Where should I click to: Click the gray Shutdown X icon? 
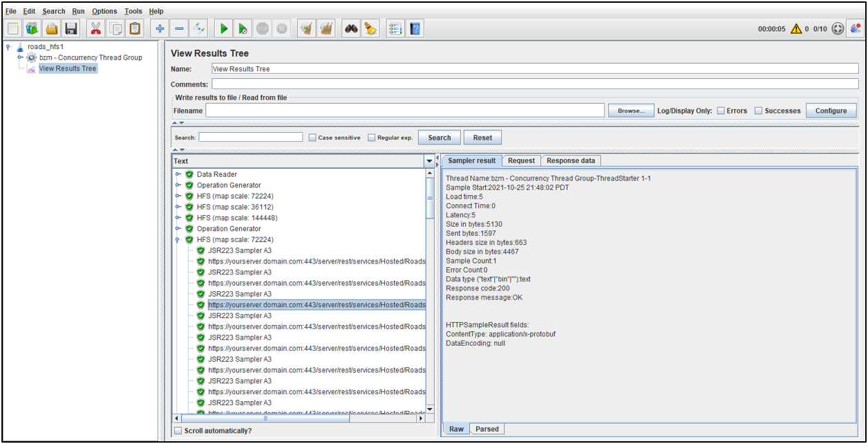point(282,28)
